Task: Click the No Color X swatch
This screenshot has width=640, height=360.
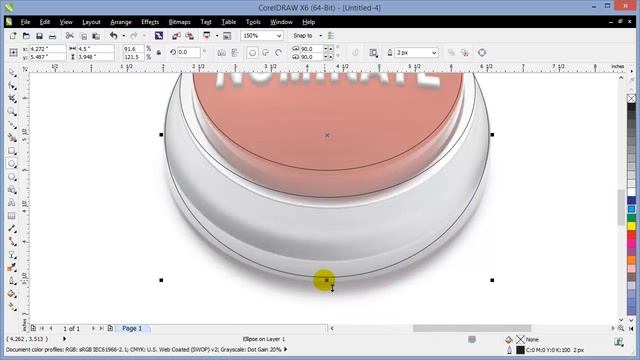Action: click(x=631, y=98)
